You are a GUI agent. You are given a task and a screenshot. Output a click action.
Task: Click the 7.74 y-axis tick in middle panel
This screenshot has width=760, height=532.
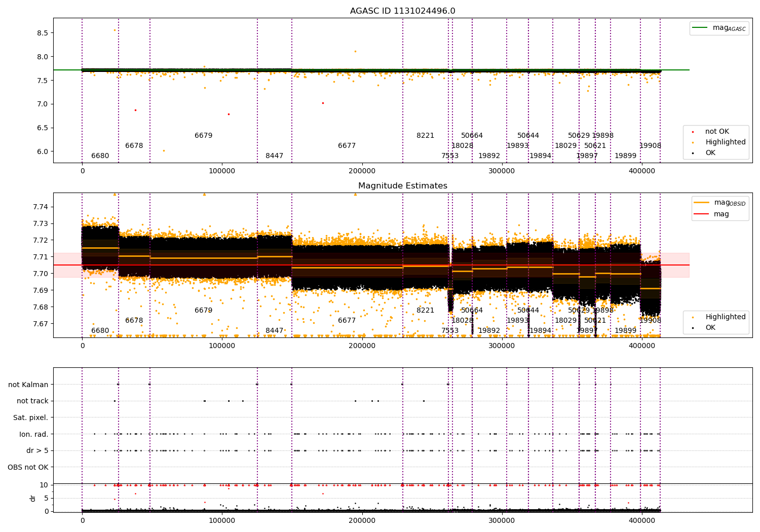point(41,207)
